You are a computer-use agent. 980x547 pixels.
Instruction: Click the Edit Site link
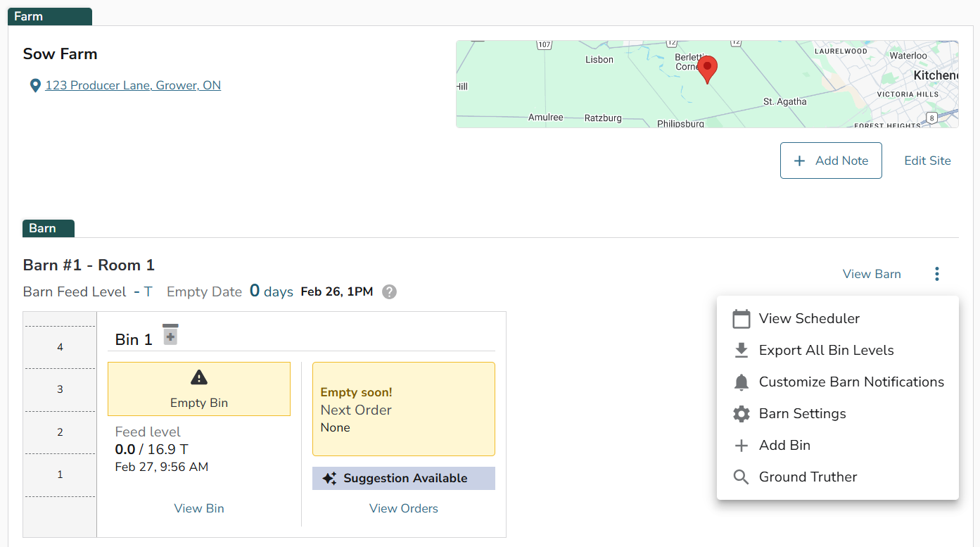click(927, 161)
